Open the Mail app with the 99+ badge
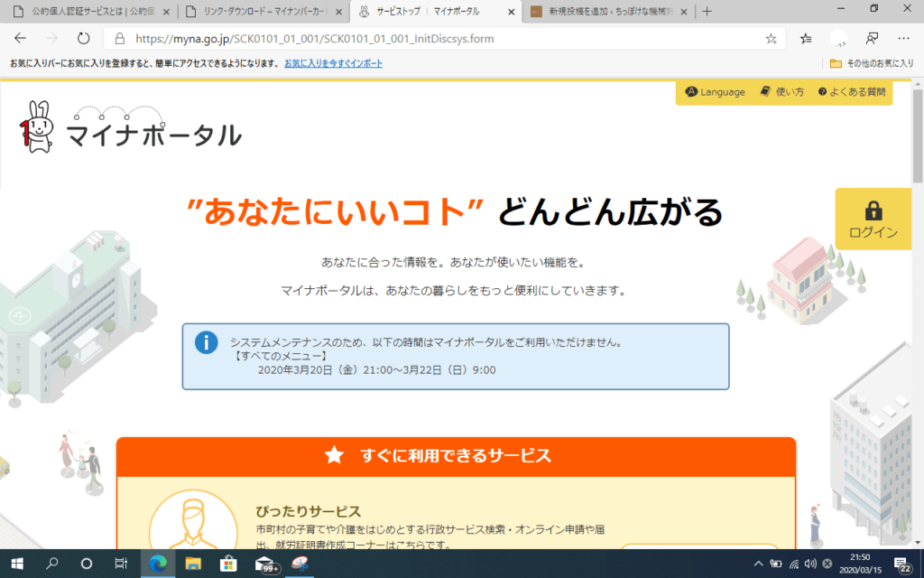This screenshot has height=578, width=924. click(x=266, y=564)
